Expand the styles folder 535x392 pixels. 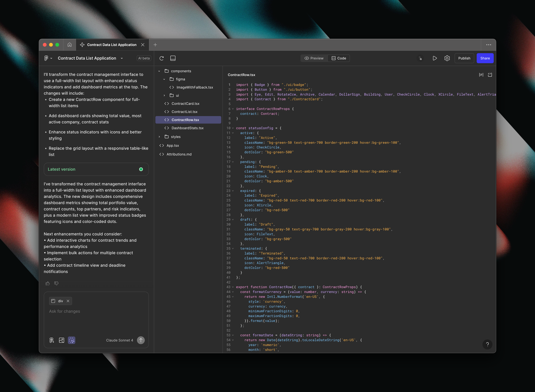[x=159, y=137]
